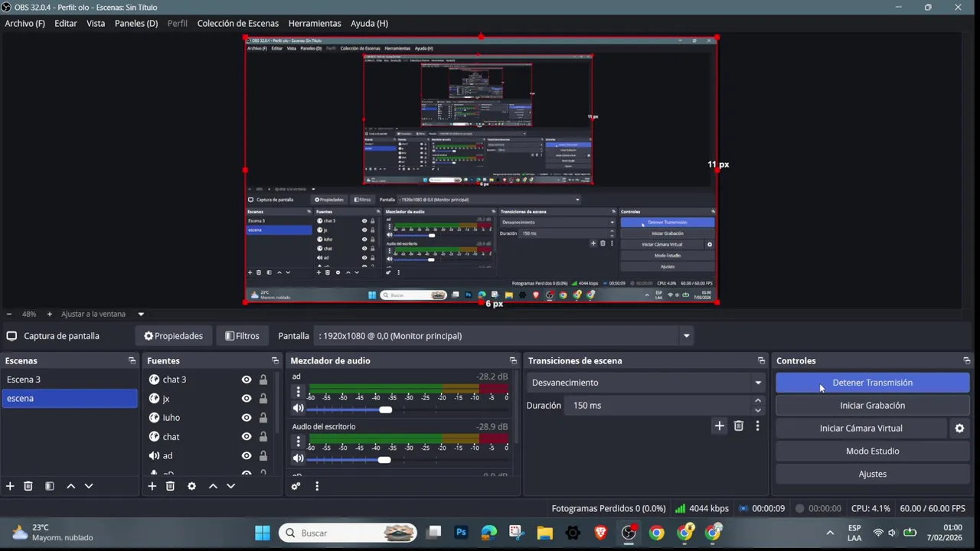Image resolution: width=980 pixels, height=551 pixels.
Task: Mute the ad audio channel
Action: pyautogui.click(x=298, y=409)
